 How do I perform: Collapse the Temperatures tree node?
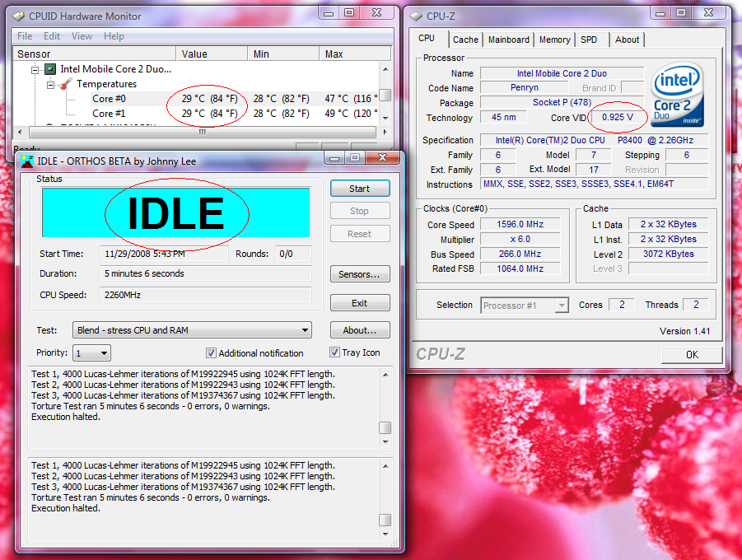coord(50,85)
